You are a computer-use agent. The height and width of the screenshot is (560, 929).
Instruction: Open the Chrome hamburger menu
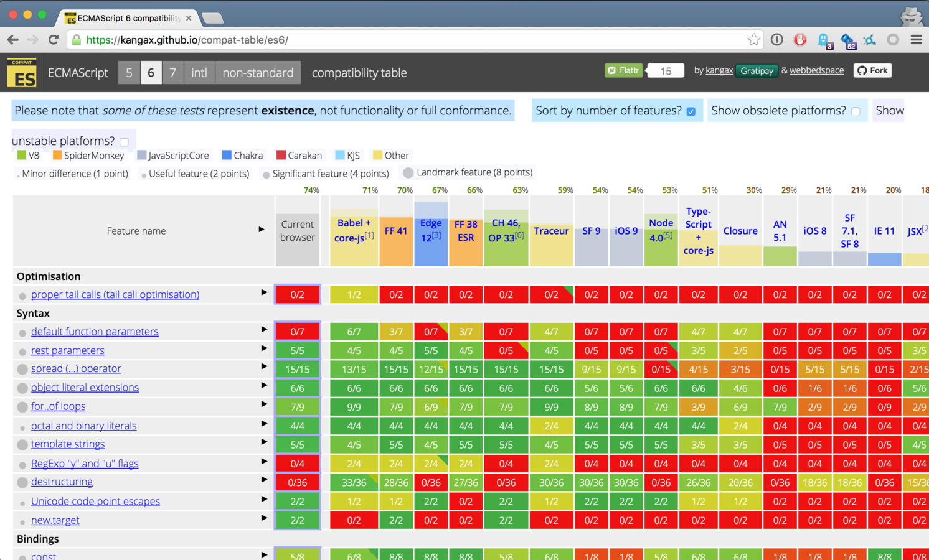[916, 40]
